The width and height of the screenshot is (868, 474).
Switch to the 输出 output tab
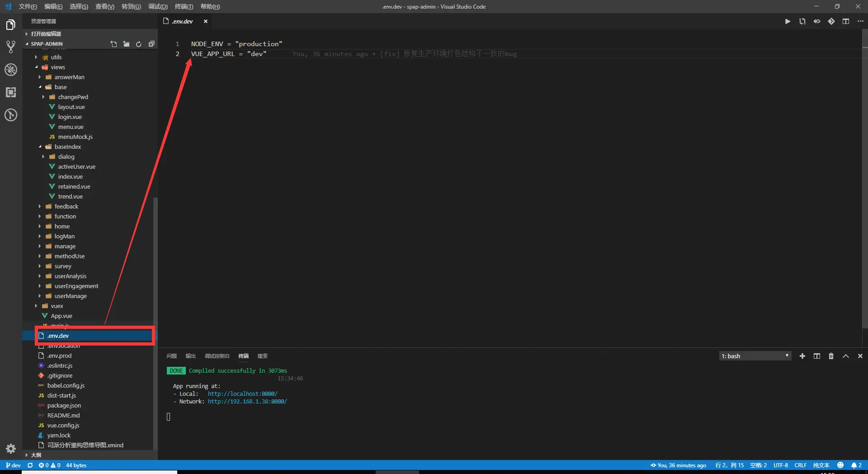[x=191, y=356]
